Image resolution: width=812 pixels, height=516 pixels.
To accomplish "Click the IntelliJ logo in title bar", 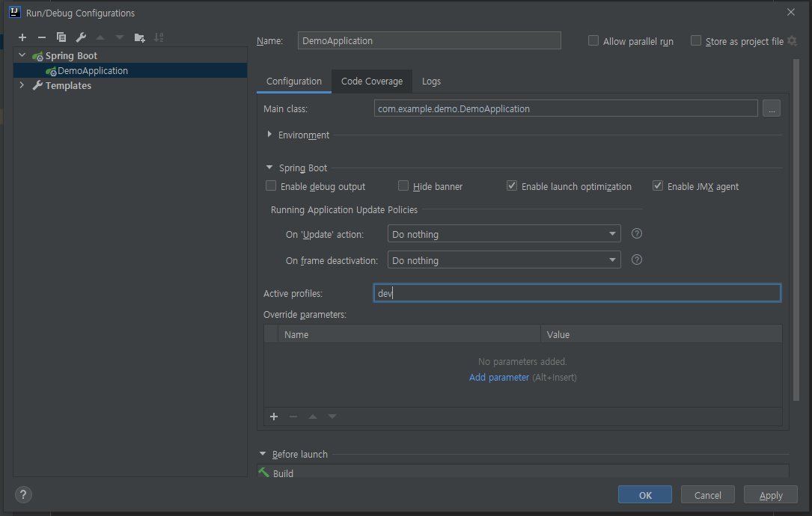I will [x=14, y=12].
